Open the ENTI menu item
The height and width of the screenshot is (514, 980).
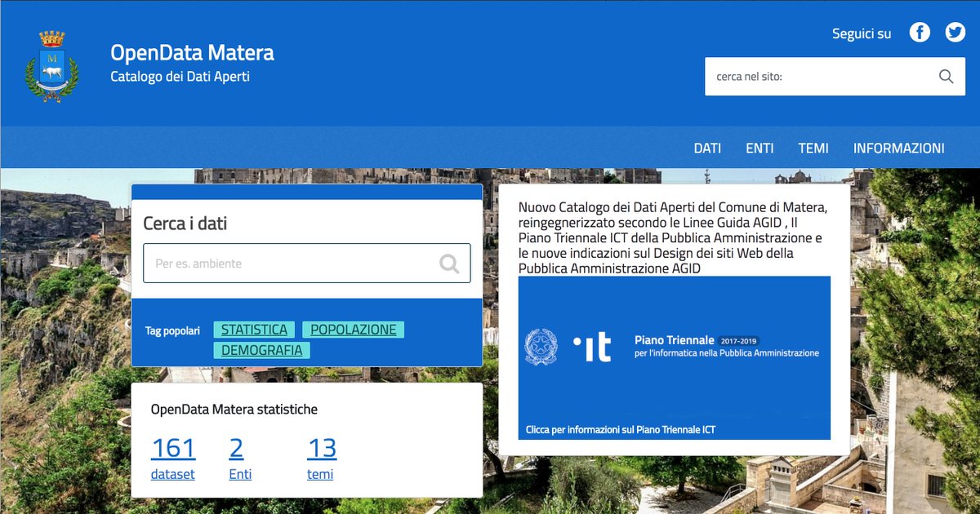759,148
